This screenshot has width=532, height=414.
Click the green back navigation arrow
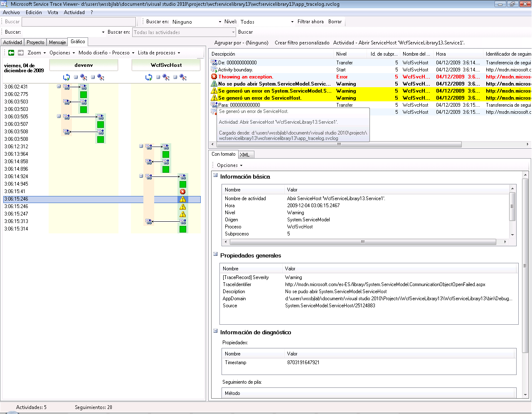tap(11, 53)
